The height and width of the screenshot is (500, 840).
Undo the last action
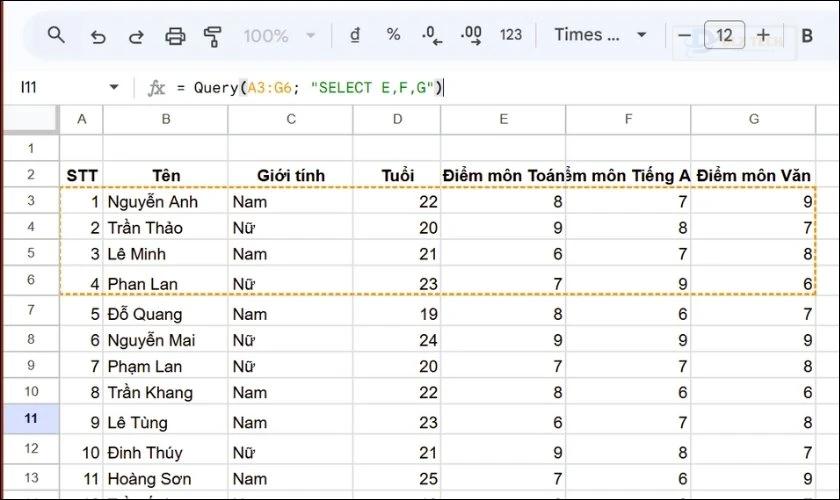click(98, 36)
